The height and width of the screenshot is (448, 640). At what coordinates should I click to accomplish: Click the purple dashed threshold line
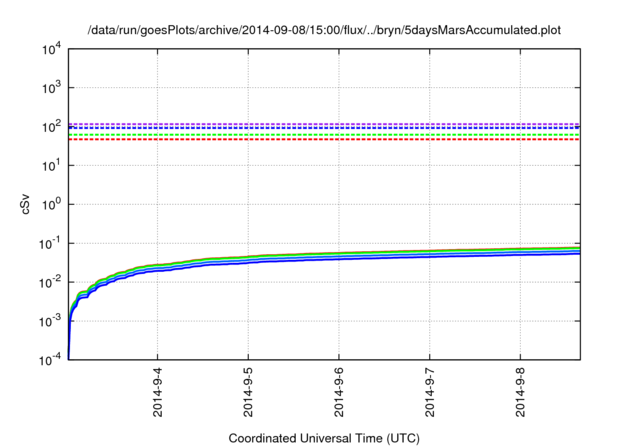324,124
